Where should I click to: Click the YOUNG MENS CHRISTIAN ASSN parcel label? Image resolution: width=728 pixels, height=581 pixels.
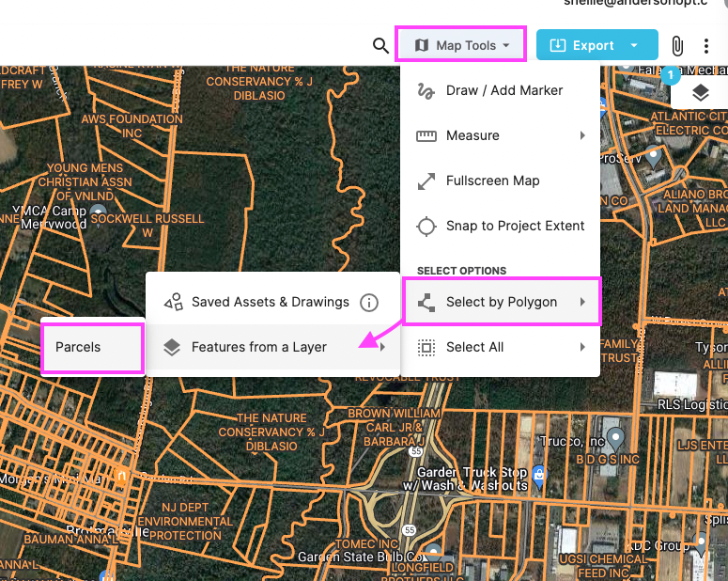[x=85, y=181]
